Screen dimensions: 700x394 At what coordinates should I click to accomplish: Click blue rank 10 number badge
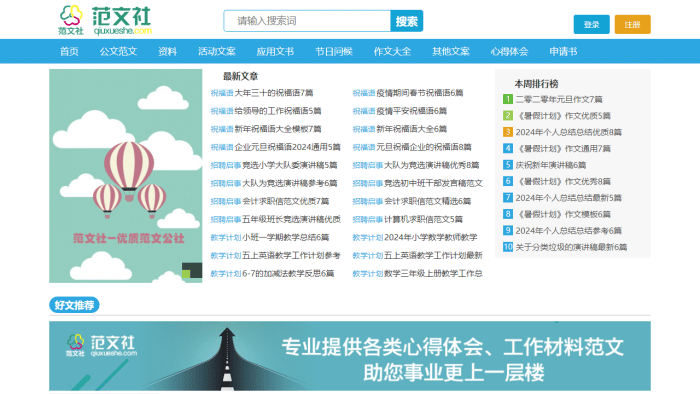[508, 247]
